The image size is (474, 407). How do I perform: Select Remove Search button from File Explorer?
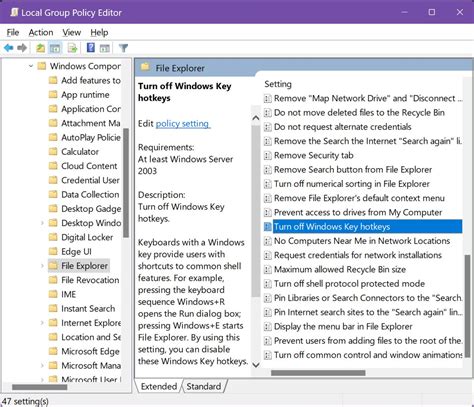pos(353,170)
